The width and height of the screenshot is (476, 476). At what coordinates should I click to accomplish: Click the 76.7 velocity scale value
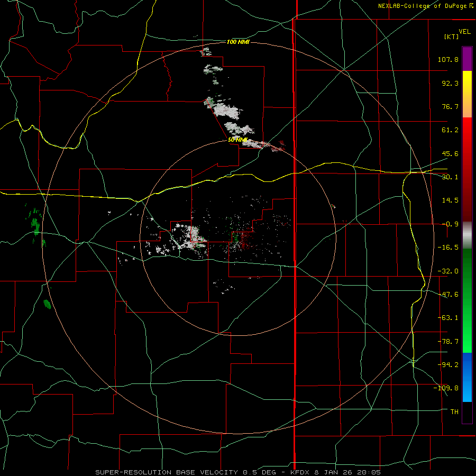click(x=450, y=106)
